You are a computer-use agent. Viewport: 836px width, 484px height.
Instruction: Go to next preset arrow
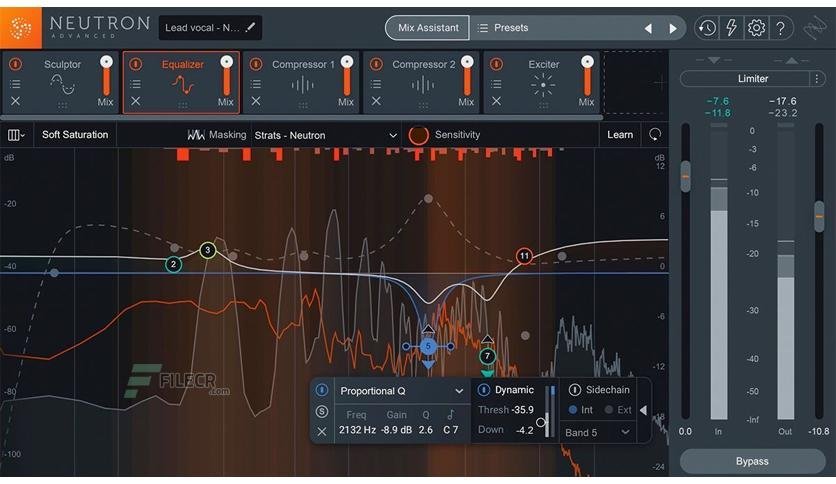[x=673, y=28]
